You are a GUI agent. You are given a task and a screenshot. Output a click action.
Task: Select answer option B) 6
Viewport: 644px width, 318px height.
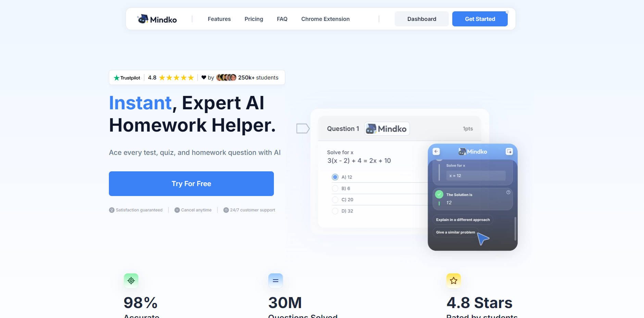pyautogui.click(x=335, y=188)
